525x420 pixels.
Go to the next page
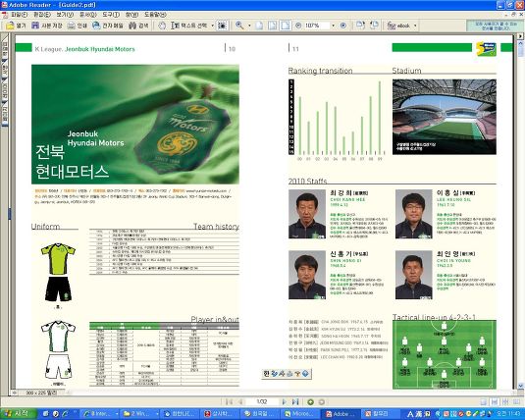click(x=284, y=402)
